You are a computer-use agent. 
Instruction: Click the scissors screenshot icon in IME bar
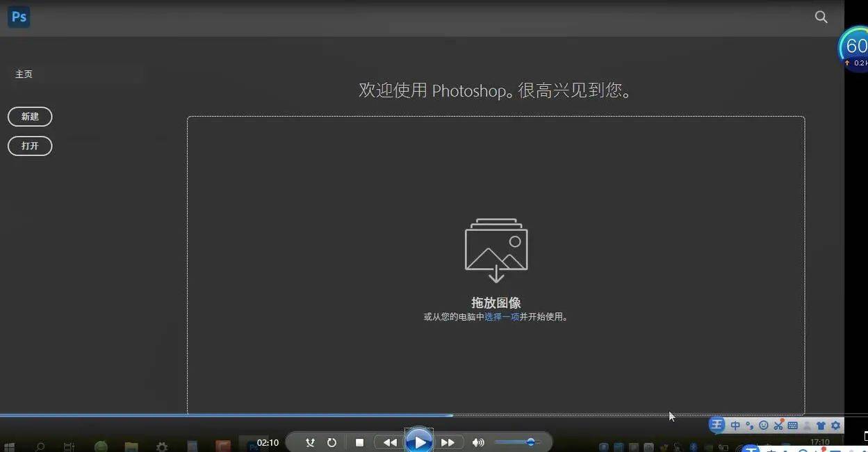pyautogui.click(x=778, y=426)
